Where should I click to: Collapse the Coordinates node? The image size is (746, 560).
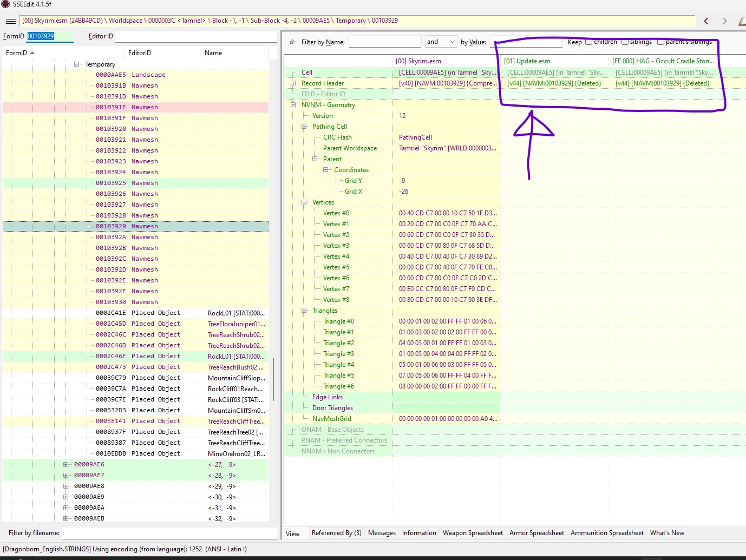coord(326,170)
